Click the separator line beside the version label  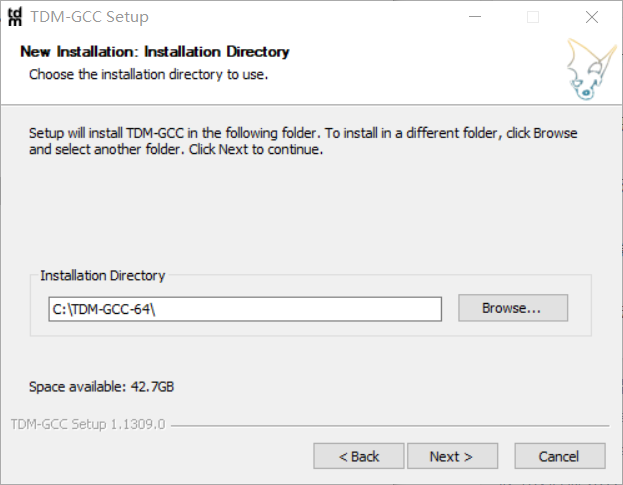click(390, 425)
